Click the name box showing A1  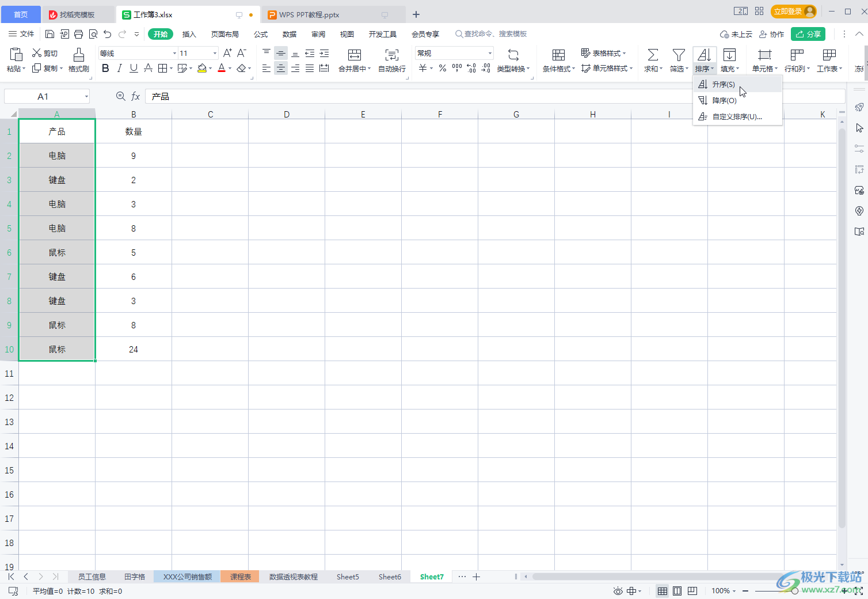pos(43,96)
